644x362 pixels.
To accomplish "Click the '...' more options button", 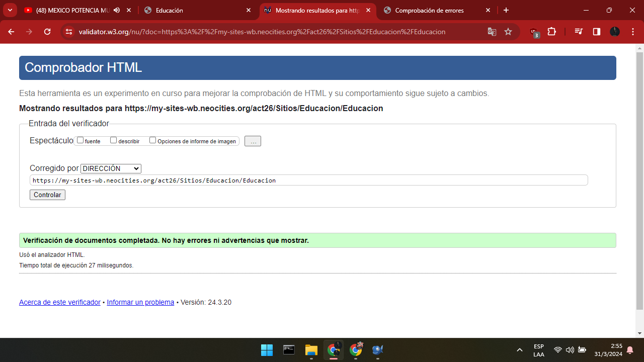I will click(253, 141).
